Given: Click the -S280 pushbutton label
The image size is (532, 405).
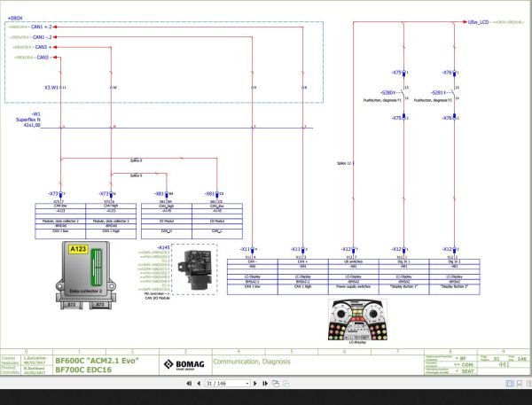Looking at the screenshot, I should 387,92.
